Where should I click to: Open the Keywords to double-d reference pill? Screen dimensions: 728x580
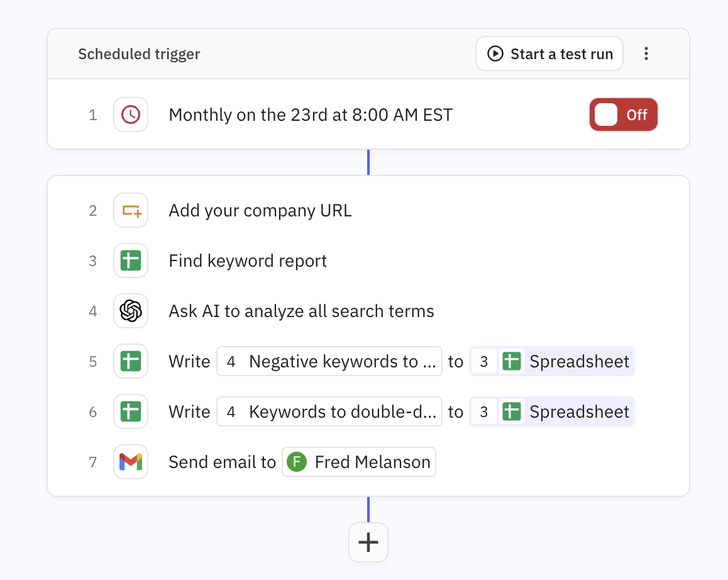(x=329, y=411)
